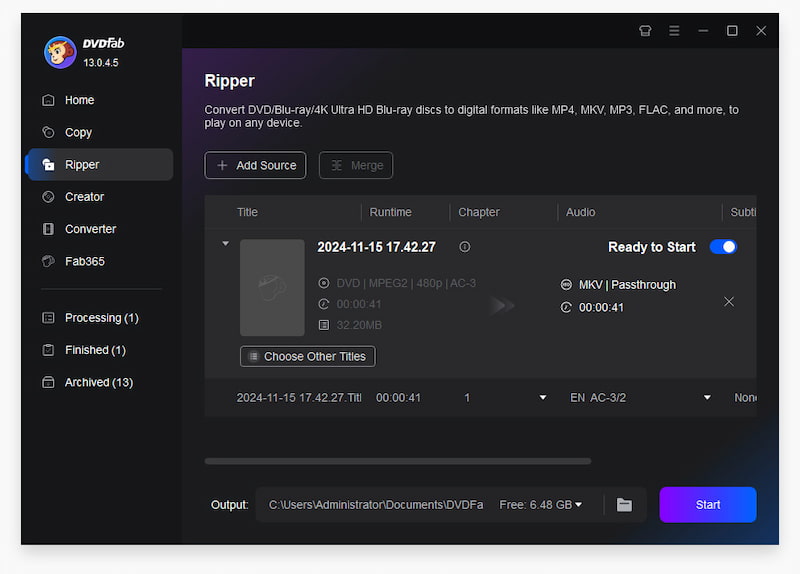The height and width of the screenshot is (574, 800).
Task: Click the horizontal scrollbar under the list
Action: (x=398, y=461)
